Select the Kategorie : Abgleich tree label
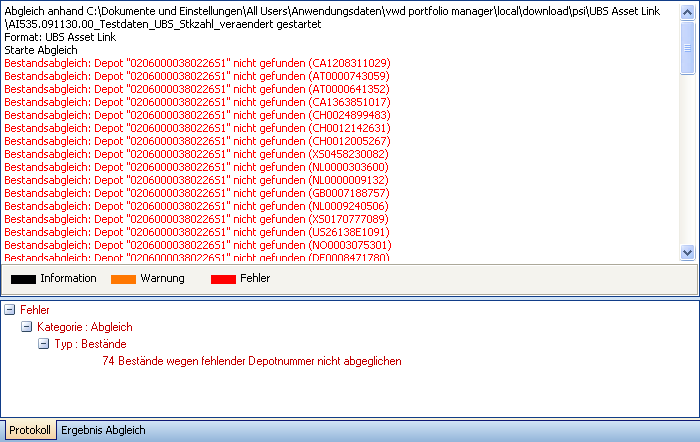The height and width of the screenshot is (442, 700). click(x=84, y=327)
